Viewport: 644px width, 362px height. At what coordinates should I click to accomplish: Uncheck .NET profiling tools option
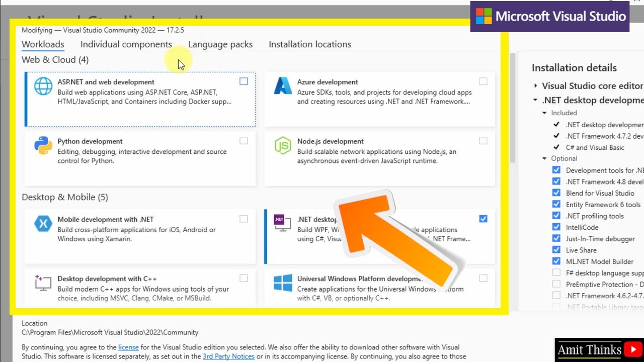556,216
